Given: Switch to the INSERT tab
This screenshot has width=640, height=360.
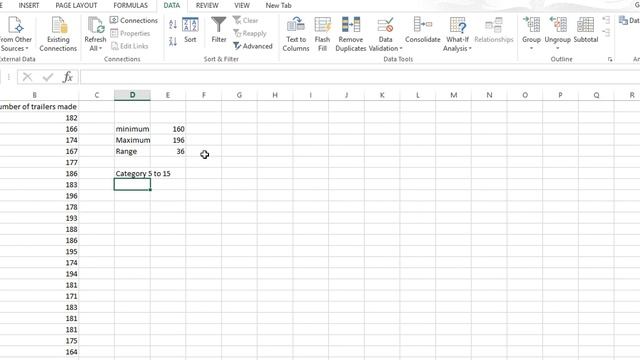Looking at the screenshot, I should (x=29, y=5).
